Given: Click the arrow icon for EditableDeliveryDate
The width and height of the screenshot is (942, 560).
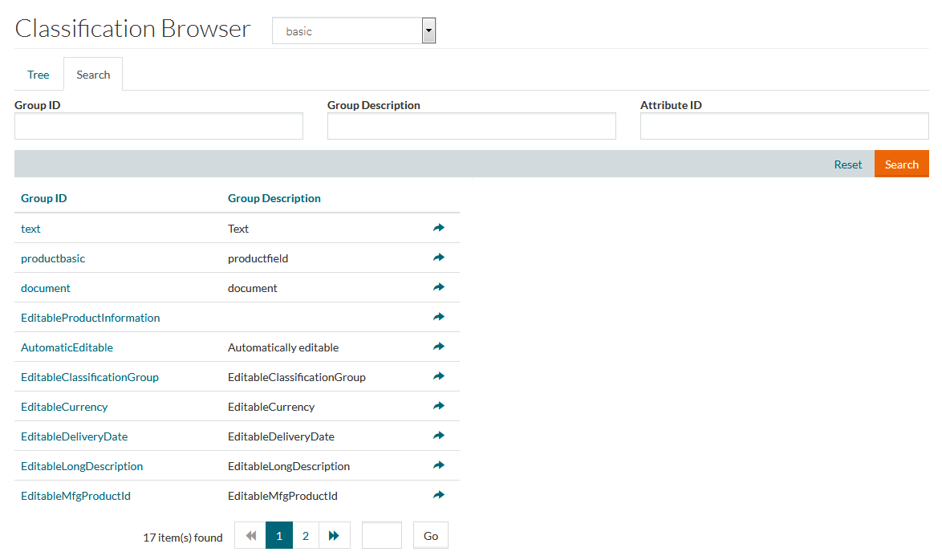Looking at the screenshot, I should [438, 436].
